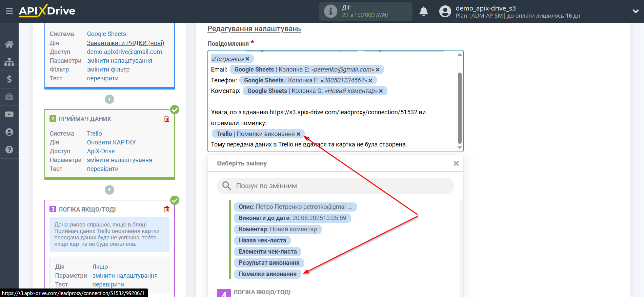Delete the ЛОГІКА ЯКЩО/ТОДІ block with trash icon

(167, 209)
